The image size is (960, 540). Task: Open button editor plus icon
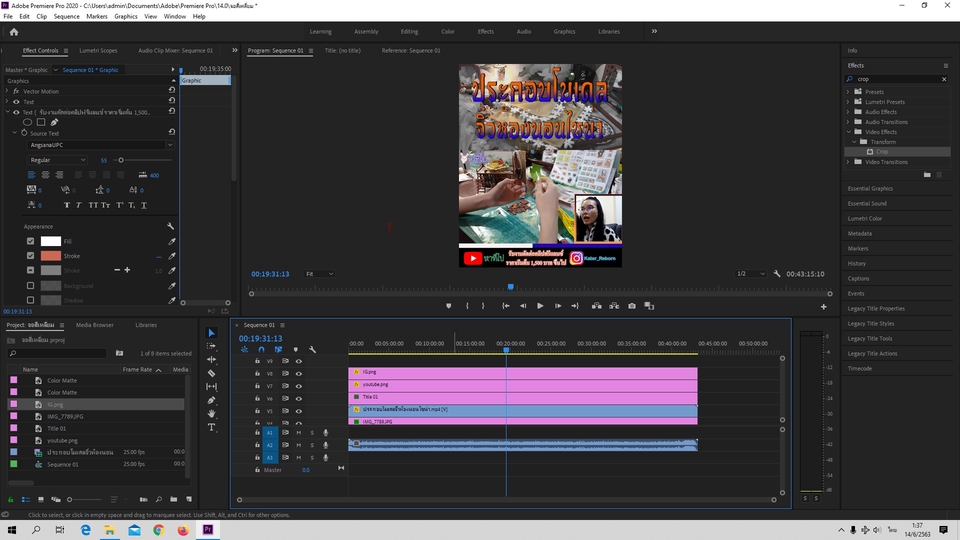[823, 307]
